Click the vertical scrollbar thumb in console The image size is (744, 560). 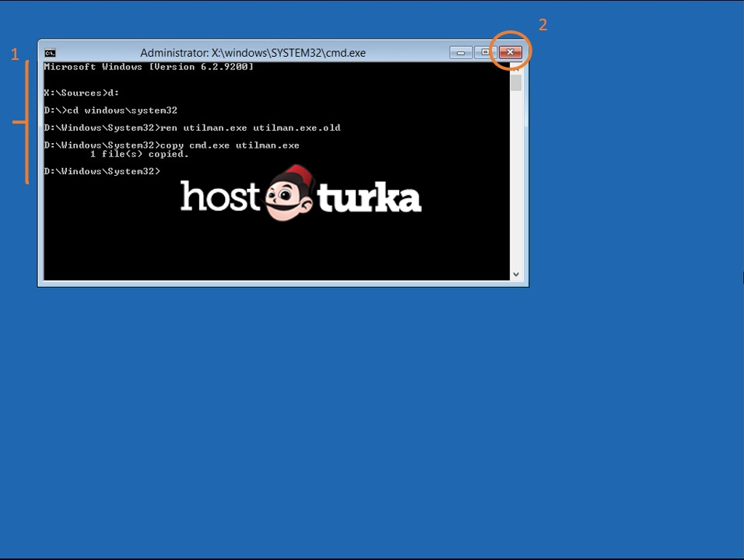point(516,82)
